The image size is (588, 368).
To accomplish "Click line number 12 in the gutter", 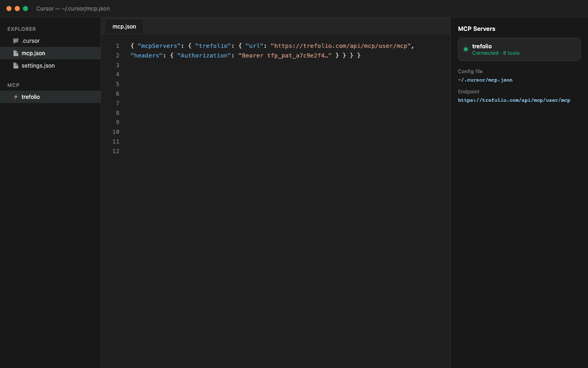I will point(116,151).
